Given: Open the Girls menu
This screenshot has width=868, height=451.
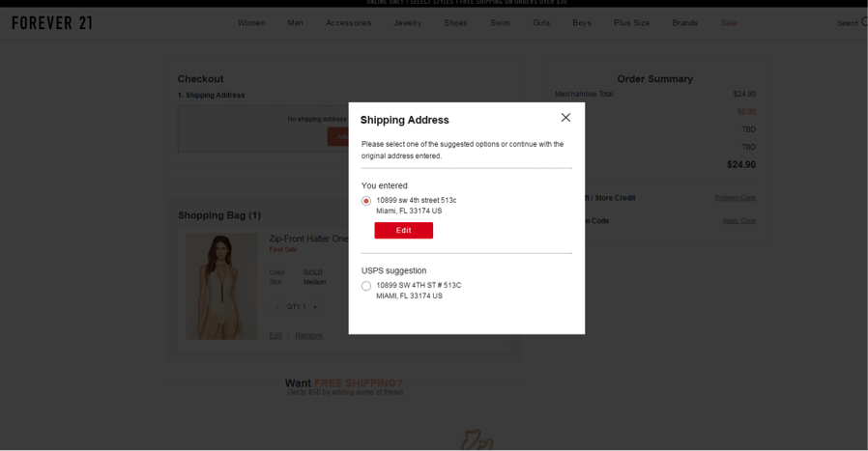Looking at the screenshot, I should tap(541, 22).
